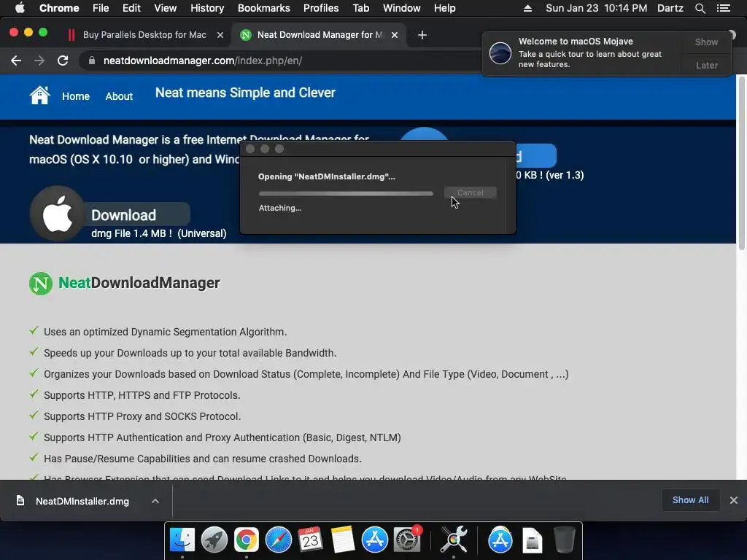Click Show All downloads
Viewport: 747px width, 560px height.
tap(690, 500)
